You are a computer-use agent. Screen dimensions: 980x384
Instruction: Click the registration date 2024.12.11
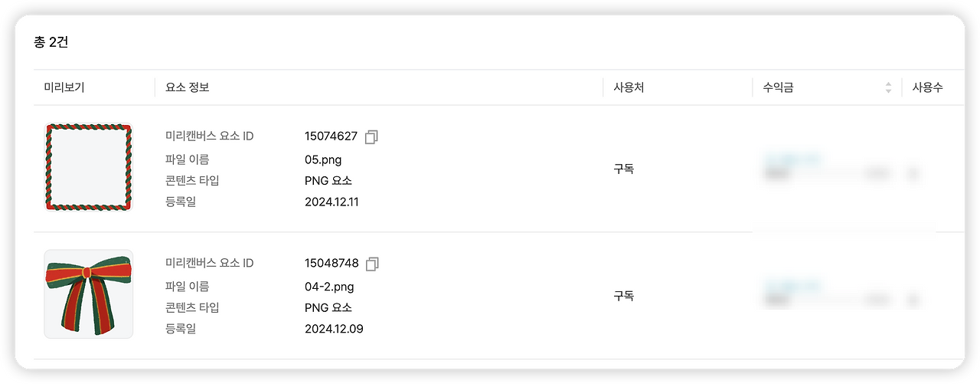point(332,202)
